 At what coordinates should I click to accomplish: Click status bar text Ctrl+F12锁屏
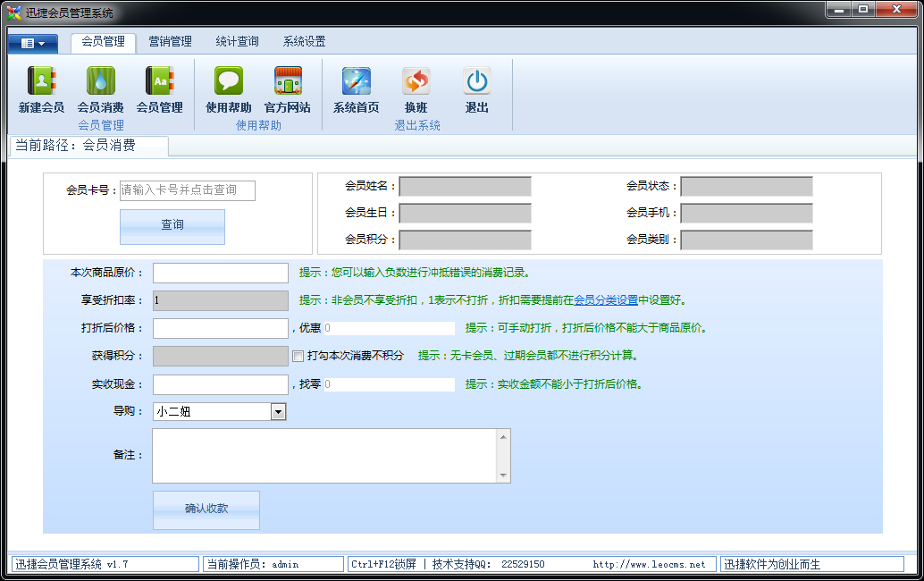point(383,565)
